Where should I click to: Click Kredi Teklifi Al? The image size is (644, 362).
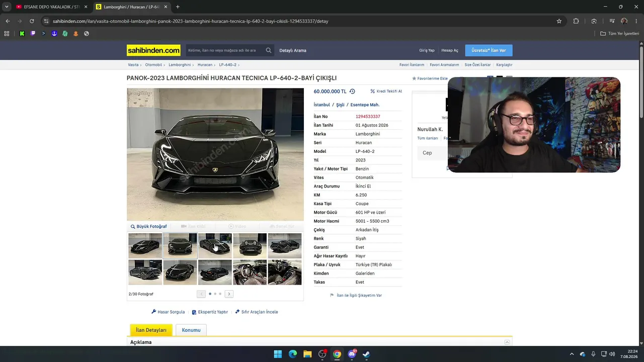386,92
